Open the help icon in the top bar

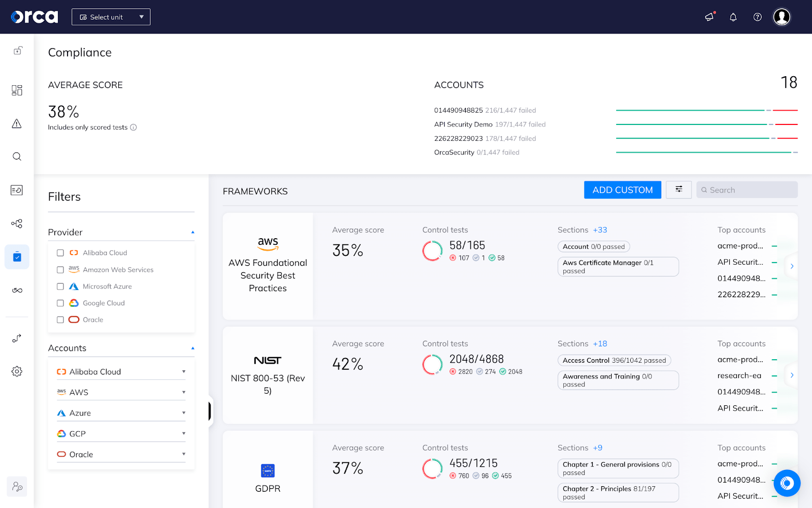pos(757,17)
